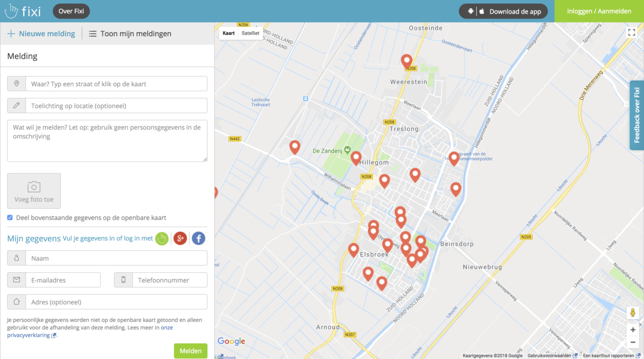Viewport: 644px width, 359px height.
Task: Open the Toon mijn meldingen tab
Action: (x=130, y=33)
